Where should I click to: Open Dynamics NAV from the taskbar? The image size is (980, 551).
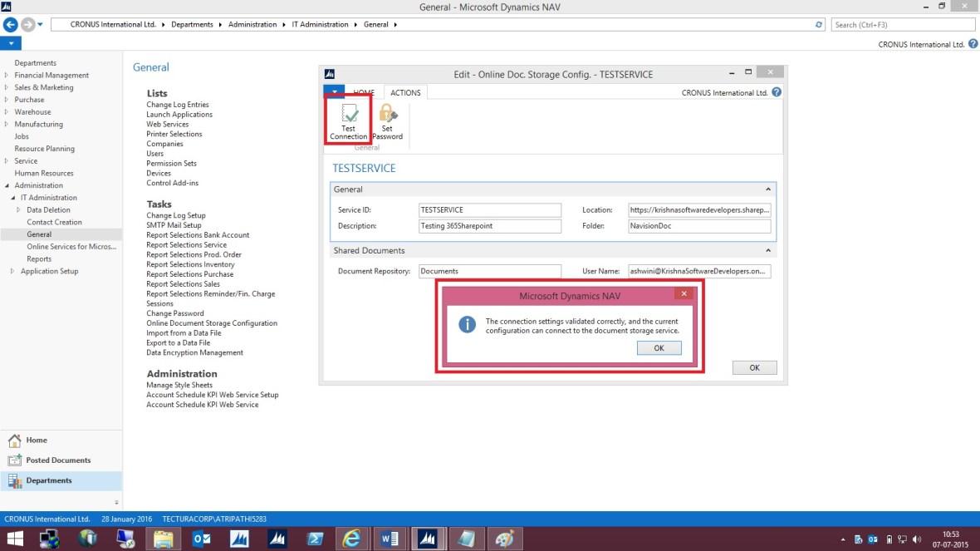428,538
